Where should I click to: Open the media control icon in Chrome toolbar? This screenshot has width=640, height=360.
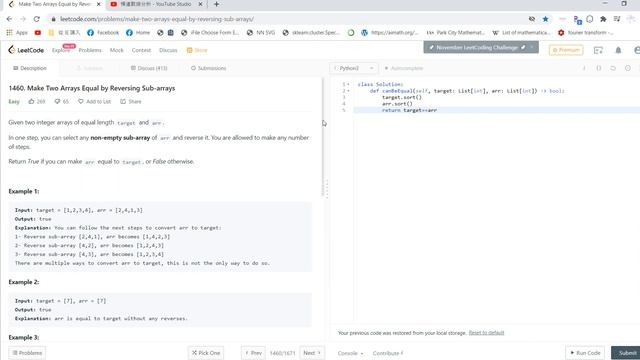click(x=617, y=19)
